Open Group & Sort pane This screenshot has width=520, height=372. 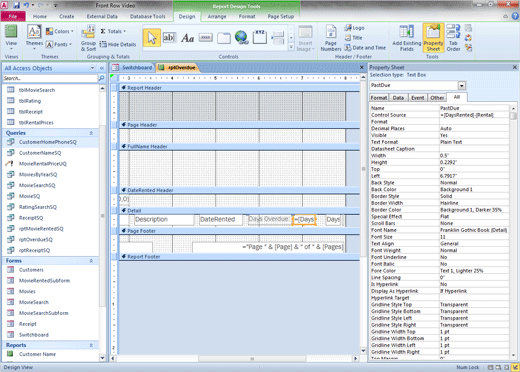point(88,38)
